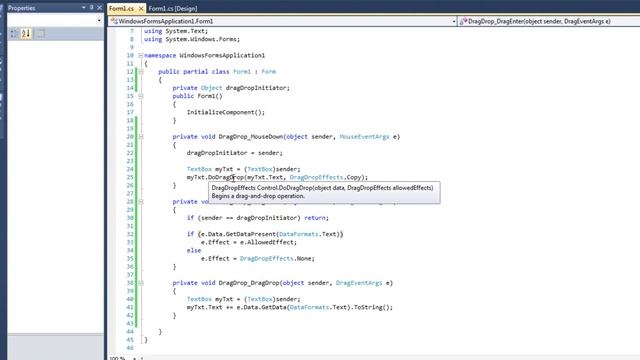The width and height of the screenshot is (640, 360).
Task: Click "dragDropInitiator = sender;" statement
Action: coord(234,153)
